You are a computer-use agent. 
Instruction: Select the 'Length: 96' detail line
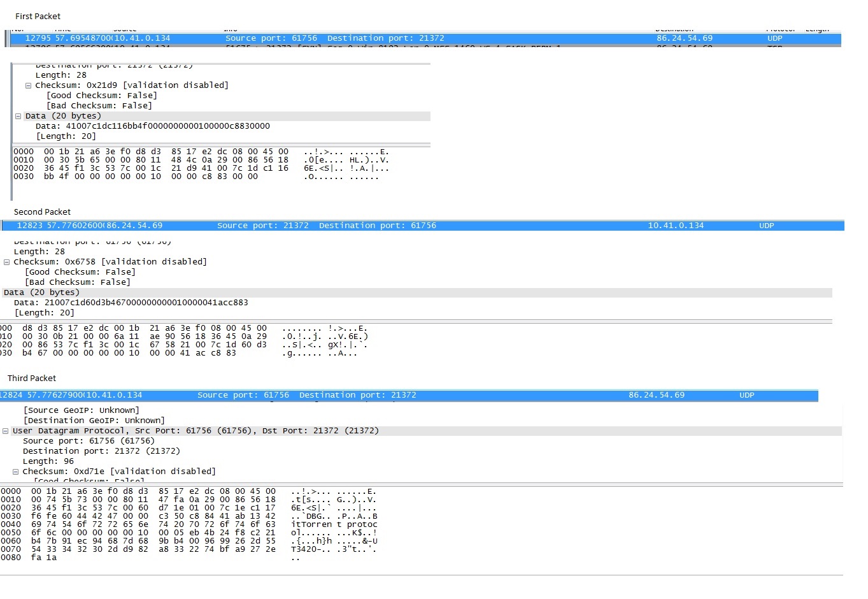(x=48, y=461)
